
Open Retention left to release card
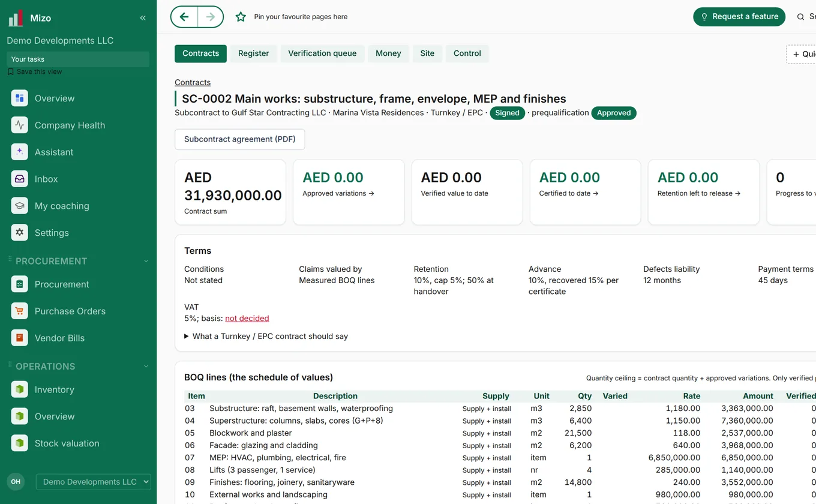[704, 192]
